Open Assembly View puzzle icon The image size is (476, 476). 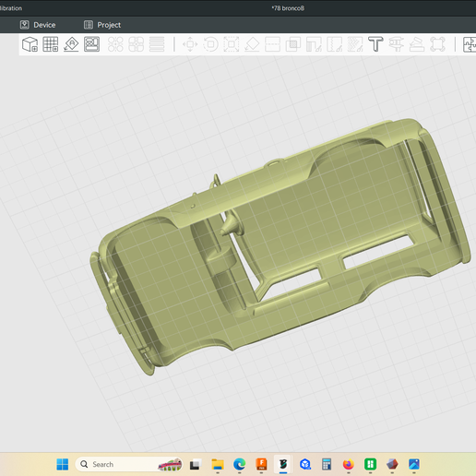(470, 44)
